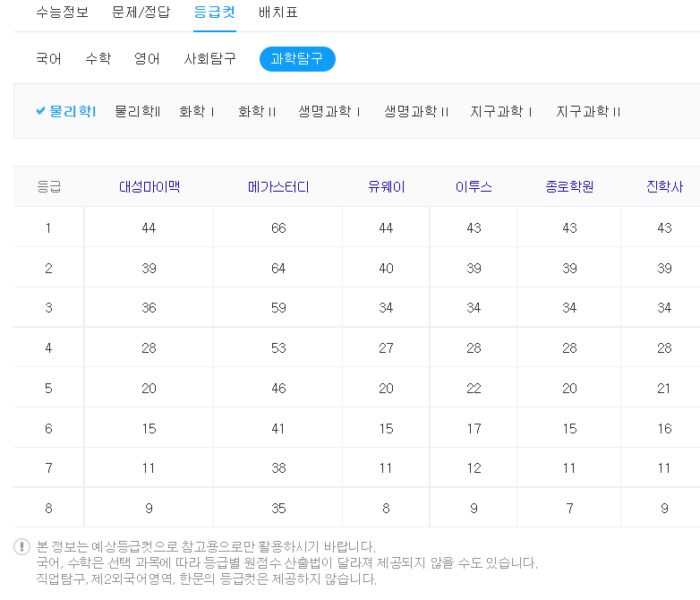Click the info exclamation icon by the notice
The image size is (700, 600).
pos(21,546)
